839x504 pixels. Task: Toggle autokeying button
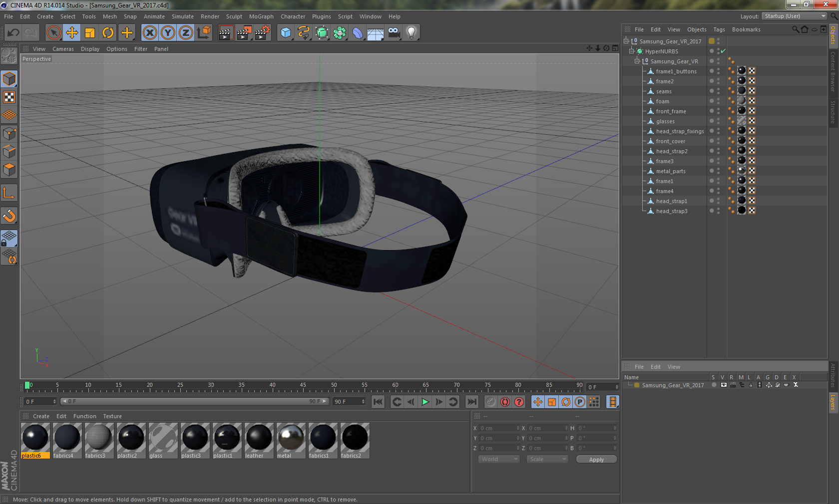click(505, 402)
